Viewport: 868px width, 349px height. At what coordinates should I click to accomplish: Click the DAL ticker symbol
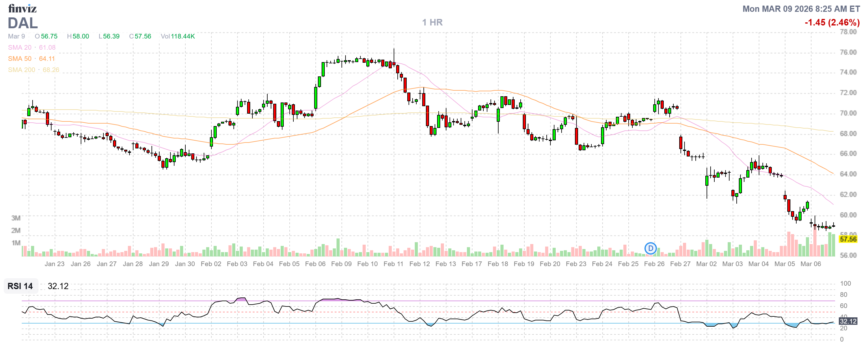point(23,23)
